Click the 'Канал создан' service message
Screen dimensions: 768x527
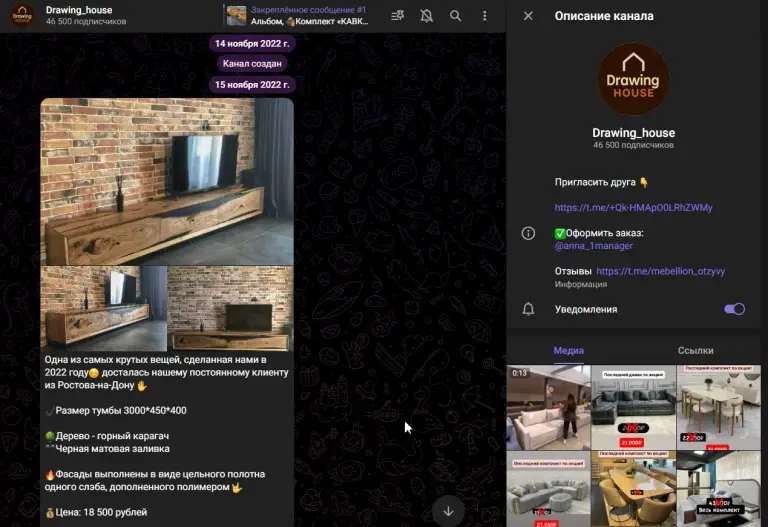coord(252,64)
